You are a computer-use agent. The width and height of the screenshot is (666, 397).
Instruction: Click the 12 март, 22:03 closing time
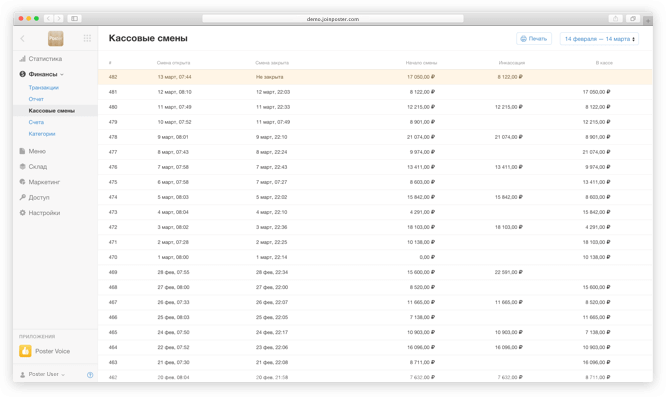click(x=273, y=92)
